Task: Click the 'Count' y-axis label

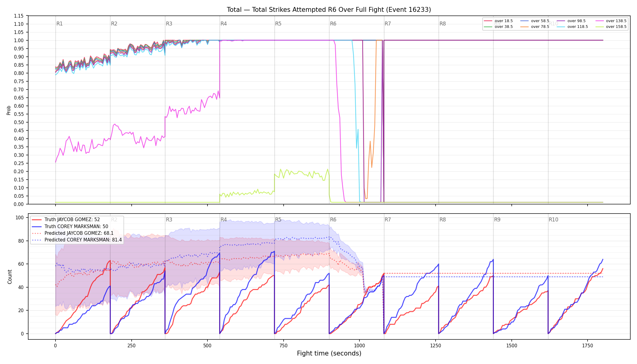Action: pos(10,277)
